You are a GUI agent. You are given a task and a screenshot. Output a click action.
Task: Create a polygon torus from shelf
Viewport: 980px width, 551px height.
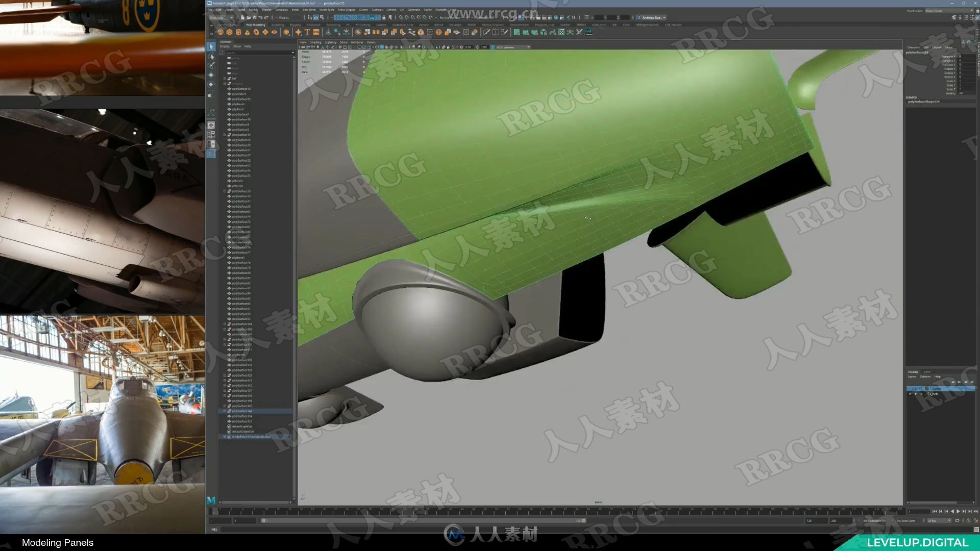click(256, 32)
